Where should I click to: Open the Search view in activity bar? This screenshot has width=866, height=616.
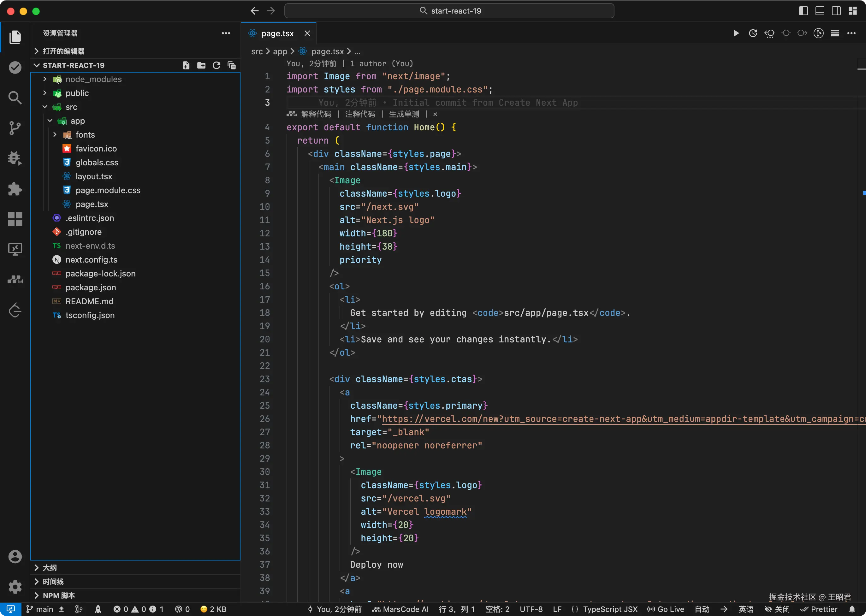15,98
